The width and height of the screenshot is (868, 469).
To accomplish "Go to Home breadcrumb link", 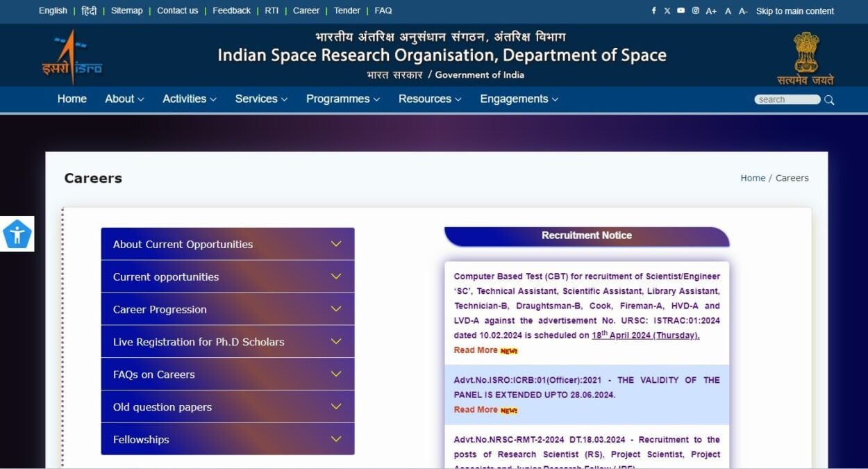I will tap(753, 178).
